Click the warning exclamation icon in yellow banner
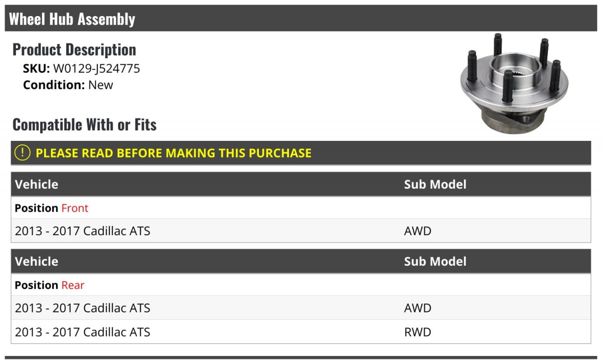 [x=23, y=153]
